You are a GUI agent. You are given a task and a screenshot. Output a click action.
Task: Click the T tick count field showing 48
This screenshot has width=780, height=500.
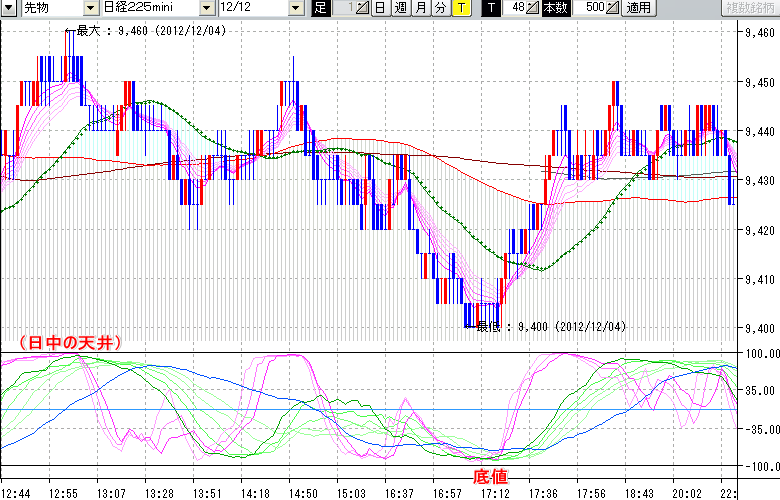point(515,8)
